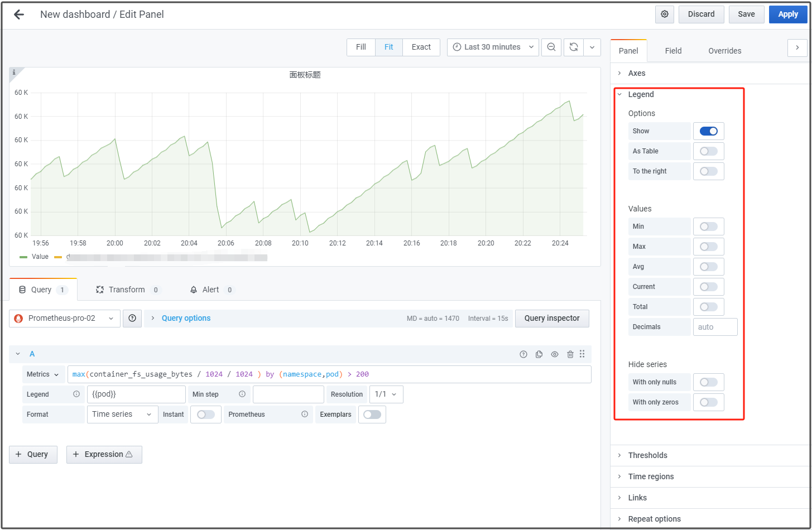Turn off the legend Show toggle
Viewport: 812px width, 530px height.
point(708,131)
